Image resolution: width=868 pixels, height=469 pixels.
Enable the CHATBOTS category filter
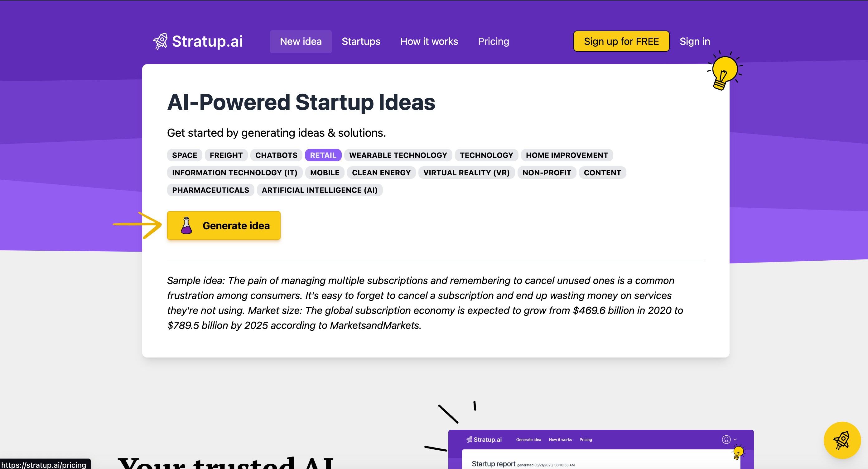276,155
